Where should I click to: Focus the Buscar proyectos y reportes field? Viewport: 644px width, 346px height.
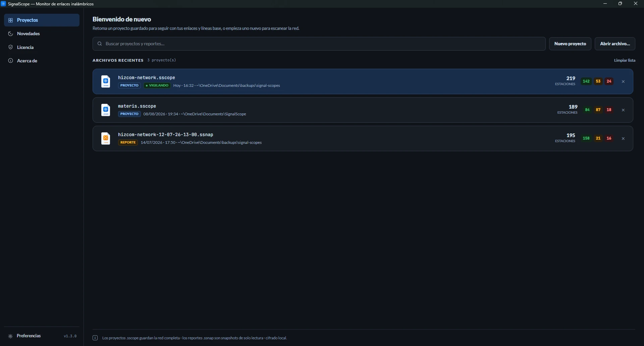click(319, 44)
